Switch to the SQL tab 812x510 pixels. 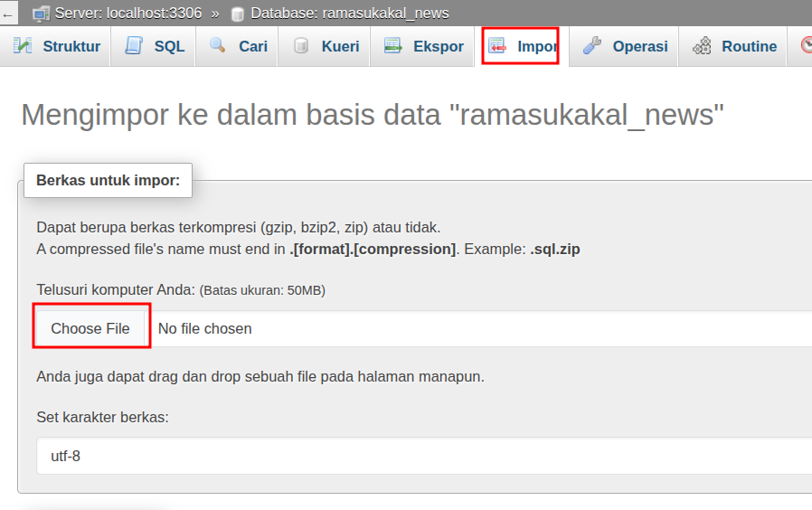click(x=154, y=46)
